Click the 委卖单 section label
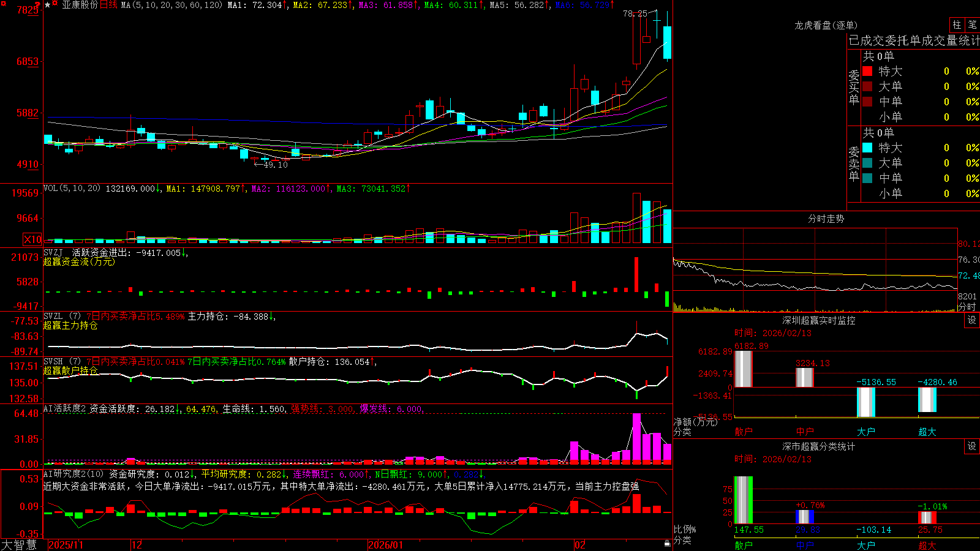The width and height of the screenshot is (980, 551). pos(854,164)
